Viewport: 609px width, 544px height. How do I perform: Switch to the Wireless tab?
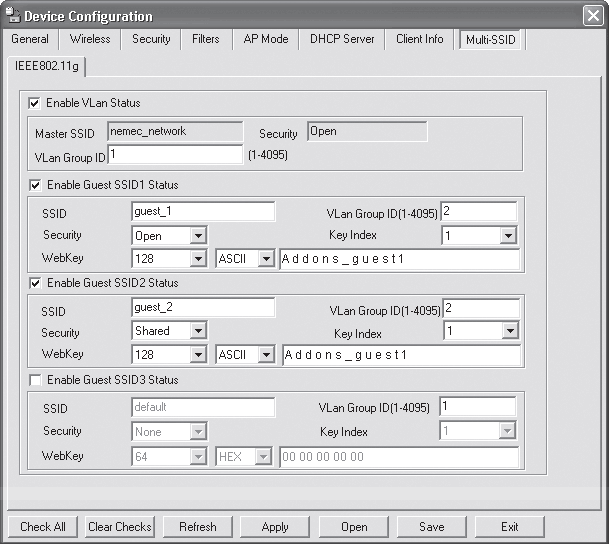point(90,39)
